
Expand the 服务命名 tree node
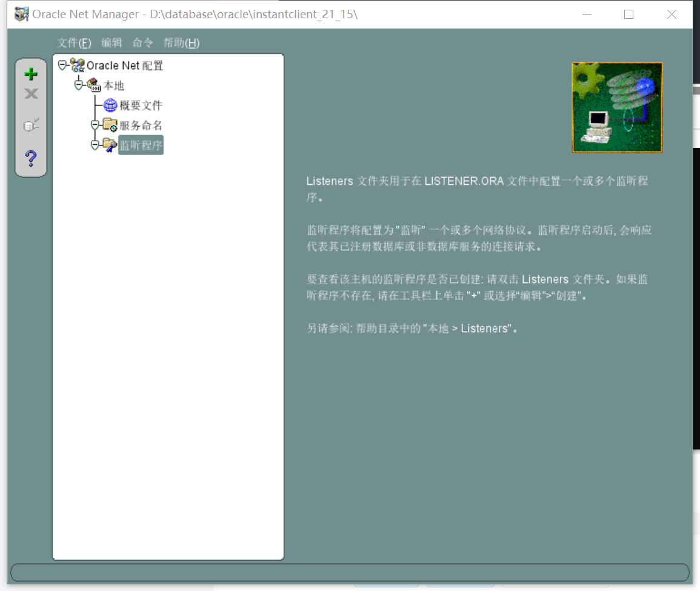pyautogui.click(x=95, y=125)
